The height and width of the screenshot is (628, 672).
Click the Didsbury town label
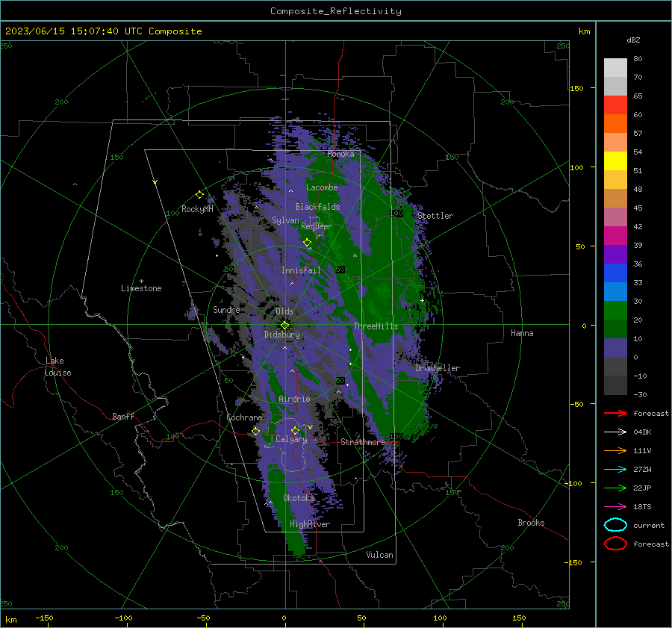tap(281, 335)
